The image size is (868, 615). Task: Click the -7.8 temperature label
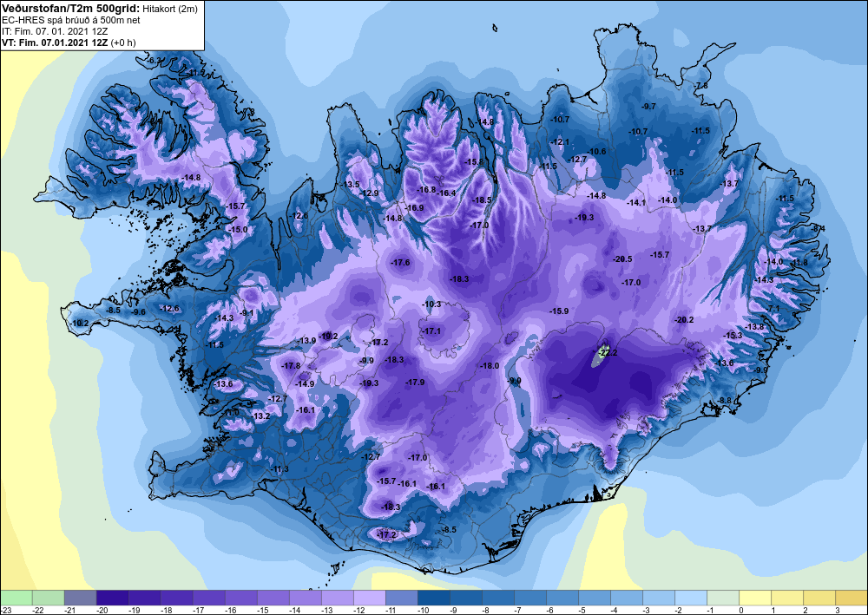701,86
